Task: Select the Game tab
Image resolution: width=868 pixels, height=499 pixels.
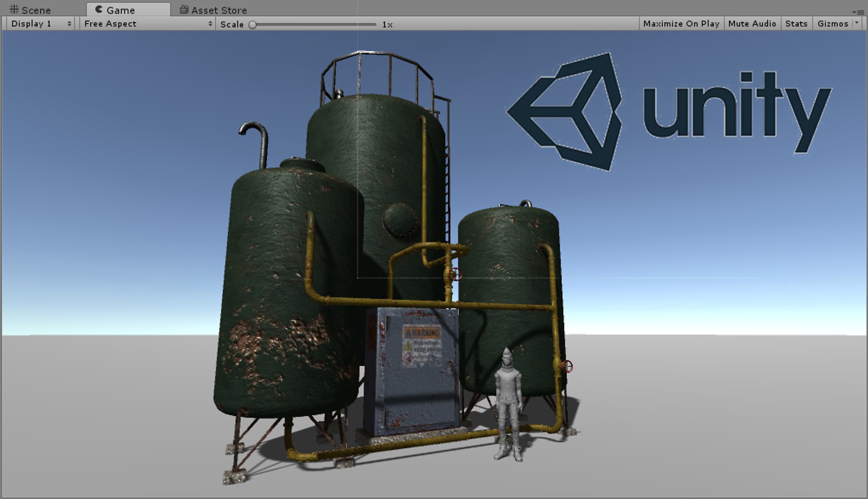Action: pos(128,10)
